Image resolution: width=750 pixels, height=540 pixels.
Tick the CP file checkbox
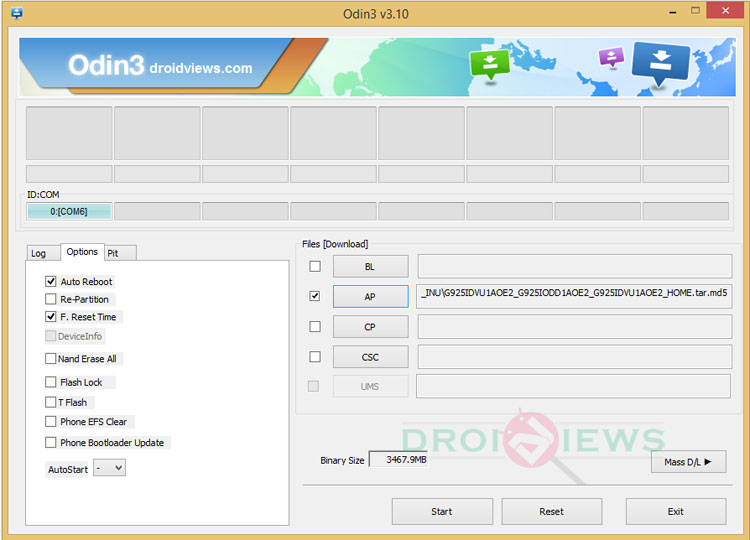tap(315, 326)
